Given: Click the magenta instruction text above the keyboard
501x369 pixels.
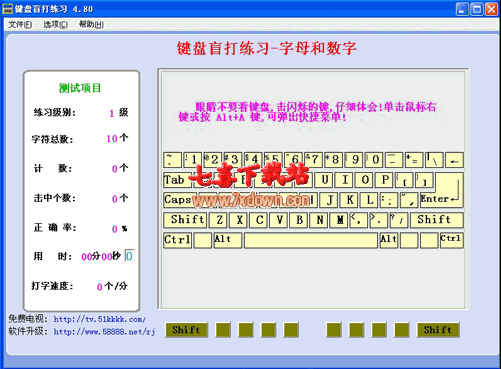Looking at the screenshot, I should click(307, 112).
